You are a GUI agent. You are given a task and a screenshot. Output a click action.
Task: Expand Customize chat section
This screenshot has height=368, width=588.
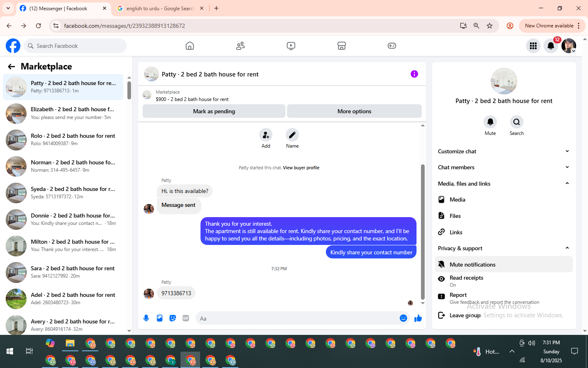[503, 151]
